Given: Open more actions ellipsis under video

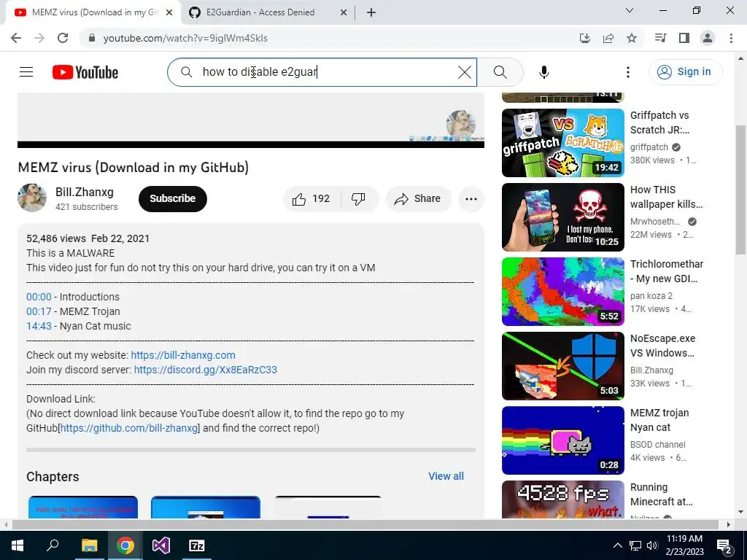Looking at the screenshot, I should tap(471, 199).
